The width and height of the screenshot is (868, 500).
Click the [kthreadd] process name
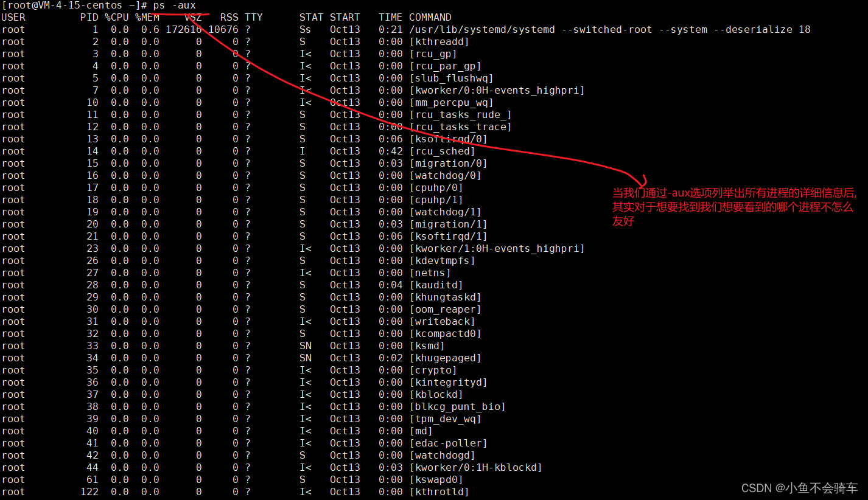coord(439,42)
